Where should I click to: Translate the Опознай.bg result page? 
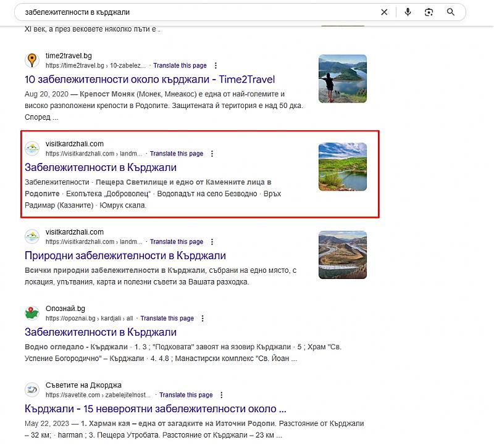click(167, 318)
